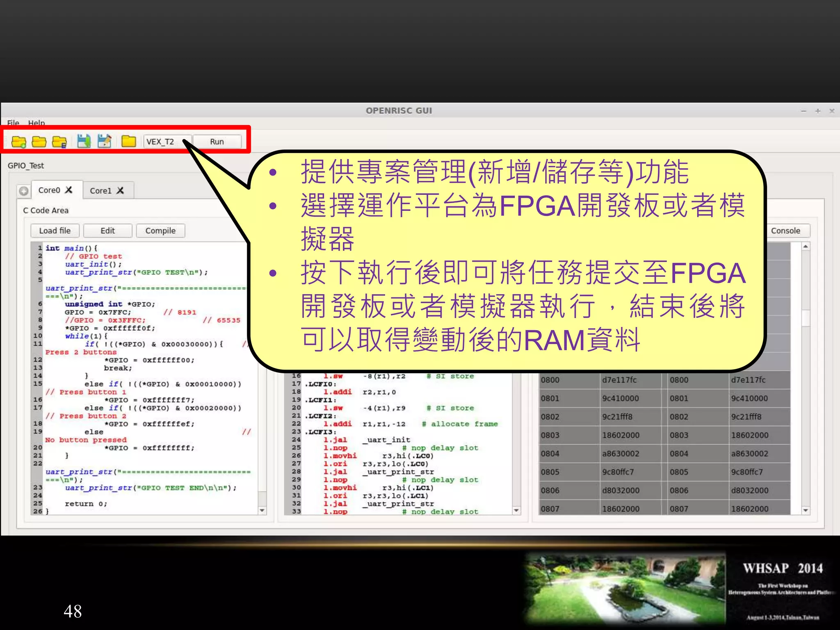
Task: Click the 'l.jal _uart_init' assembly line
Action: [367, 440]
